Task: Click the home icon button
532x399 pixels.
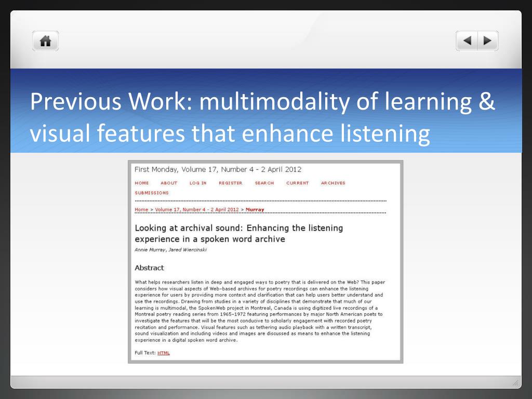Action: tap(46, 41)
